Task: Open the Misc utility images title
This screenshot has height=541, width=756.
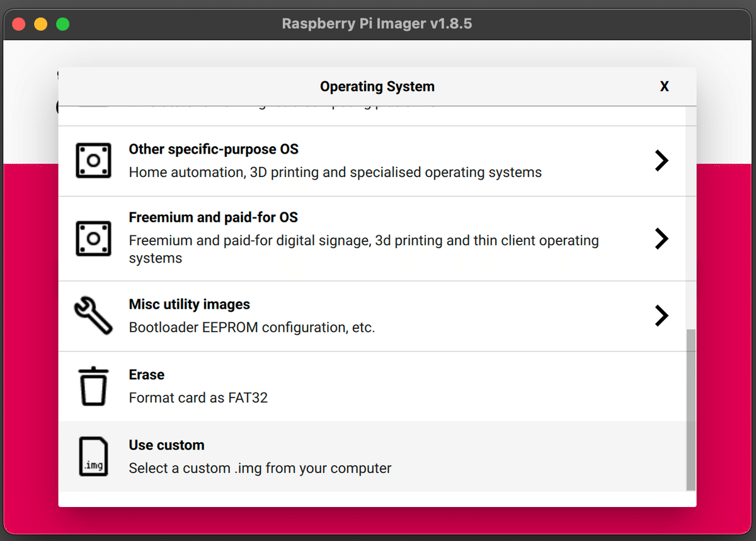Action: pyautogui.click(x=190, y=304)
